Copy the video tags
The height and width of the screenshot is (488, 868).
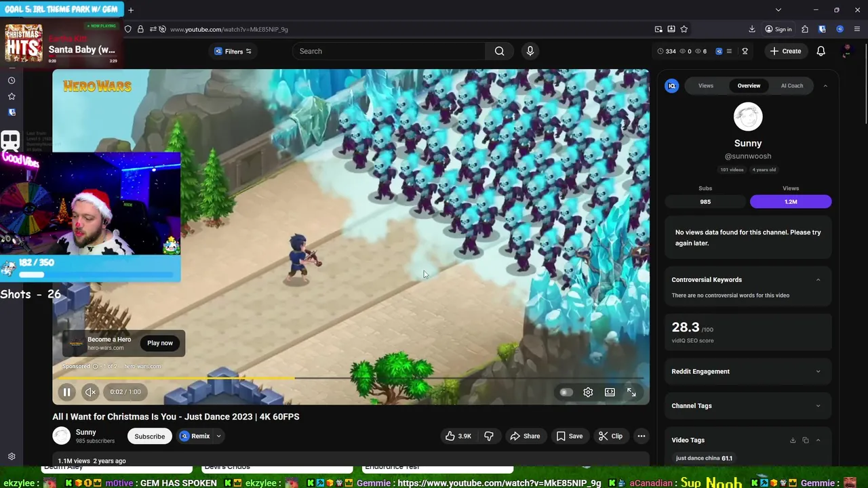806,441
